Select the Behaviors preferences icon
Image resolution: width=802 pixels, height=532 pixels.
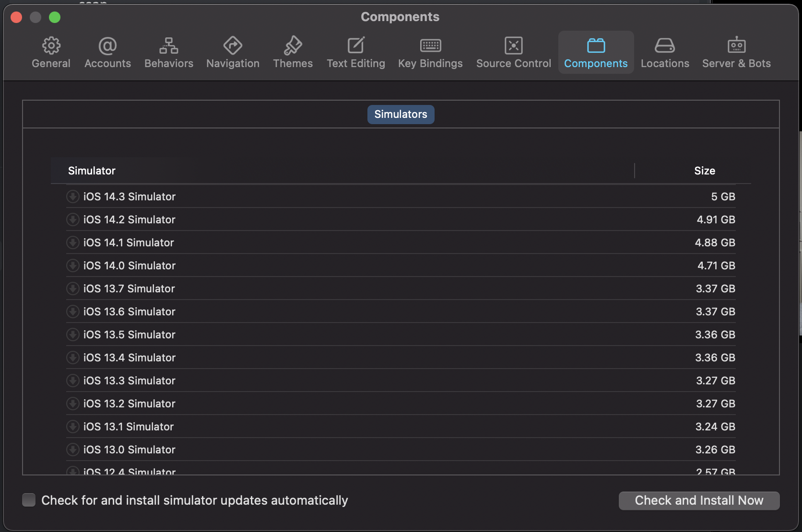click(168, 52)
